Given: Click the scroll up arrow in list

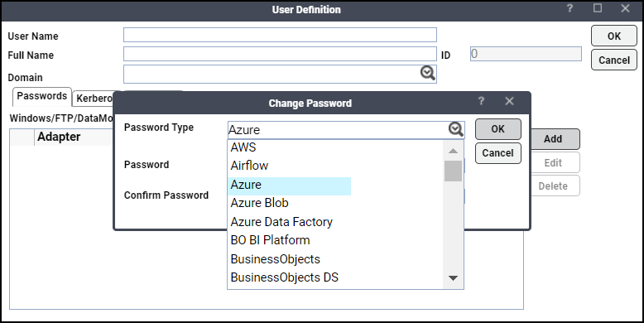Looking at the screenshot, I should 453,151.
